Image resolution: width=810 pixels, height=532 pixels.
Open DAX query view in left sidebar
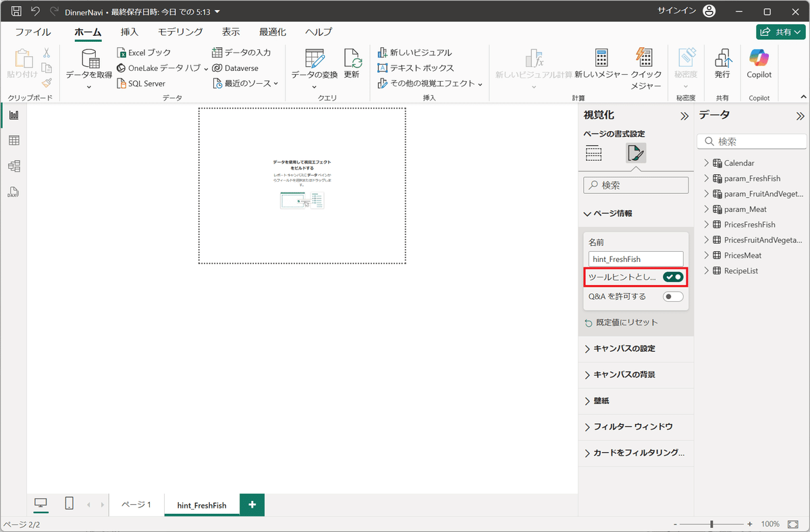pos(13,192)
